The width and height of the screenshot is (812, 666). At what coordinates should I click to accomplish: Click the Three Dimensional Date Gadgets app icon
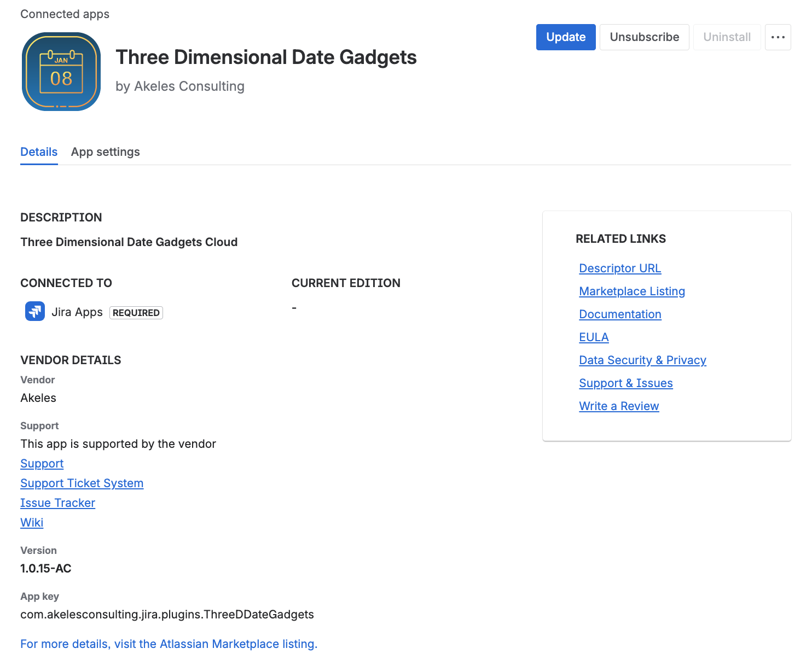pyautogui.click(x=61, y=72)
